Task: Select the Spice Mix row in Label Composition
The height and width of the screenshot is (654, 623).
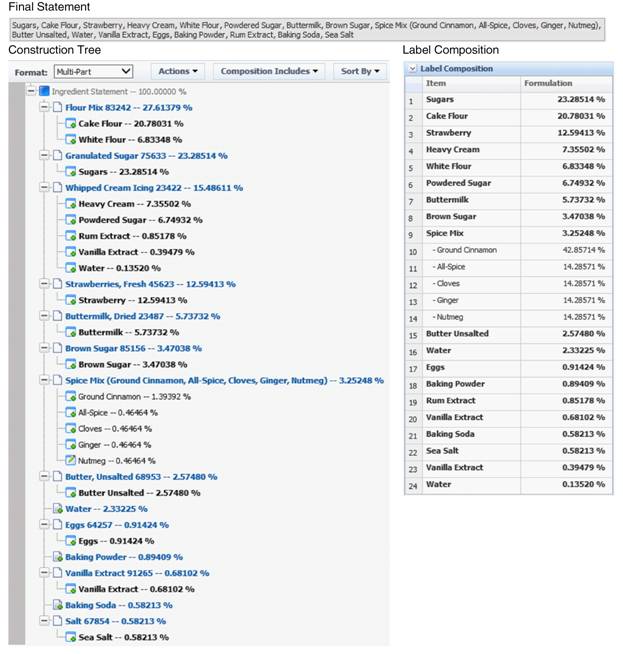Action: tap(508, 234)
